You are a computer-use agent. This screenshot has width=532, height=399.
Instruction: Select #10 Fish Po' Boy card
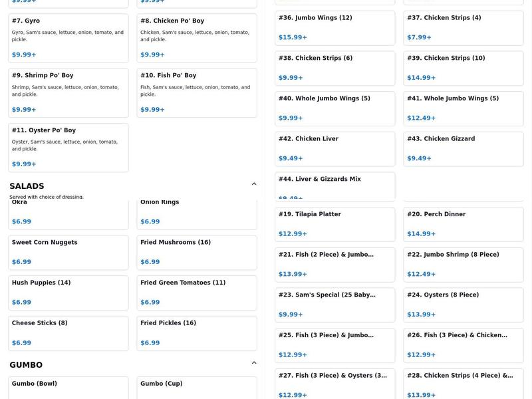196,92
